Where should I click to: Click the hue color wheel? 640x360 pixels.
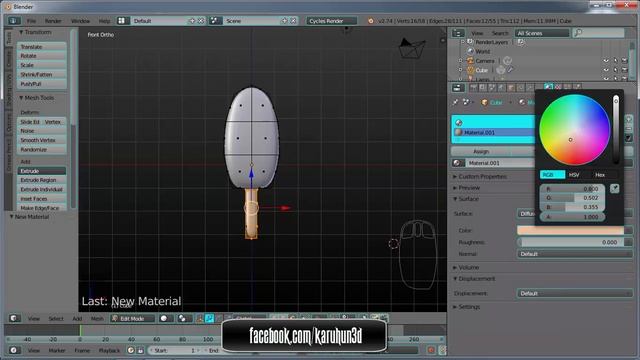pyautogui.click(x=575, y=130)
